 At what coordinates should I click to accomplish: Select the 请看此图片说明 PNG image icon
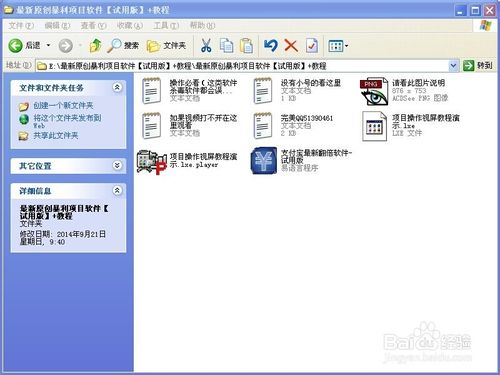click(374, 91)
